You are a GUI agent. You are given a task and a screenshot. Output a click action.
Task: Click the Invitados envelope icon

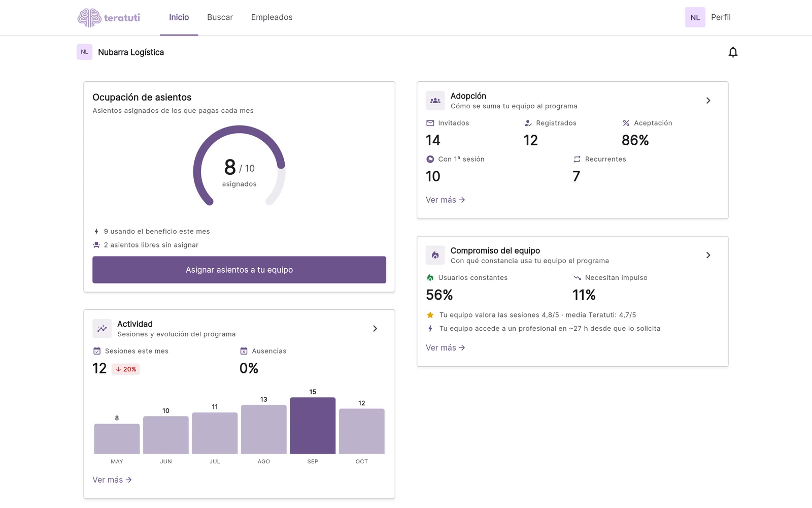click(430, 123)
